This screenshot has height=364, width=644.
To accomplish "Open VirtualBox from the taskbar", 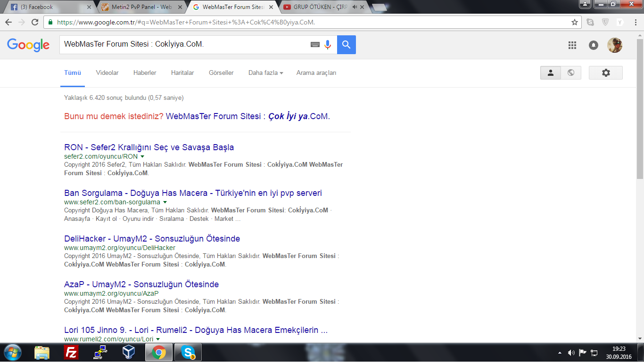I will [129, 352].
